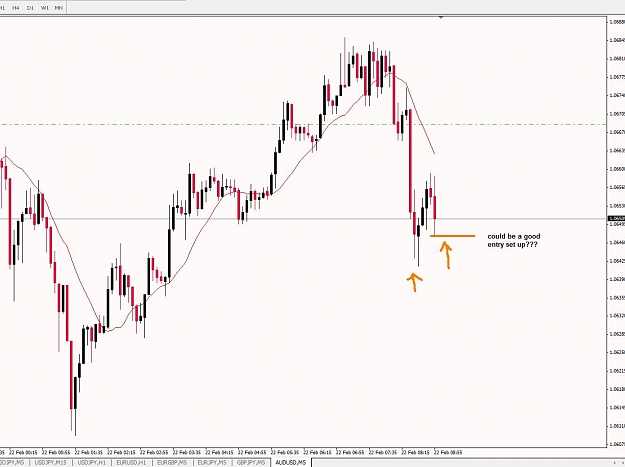Switch chart to W1 timeframe
This screenshot has width=625, height=467.
point(45,8)
